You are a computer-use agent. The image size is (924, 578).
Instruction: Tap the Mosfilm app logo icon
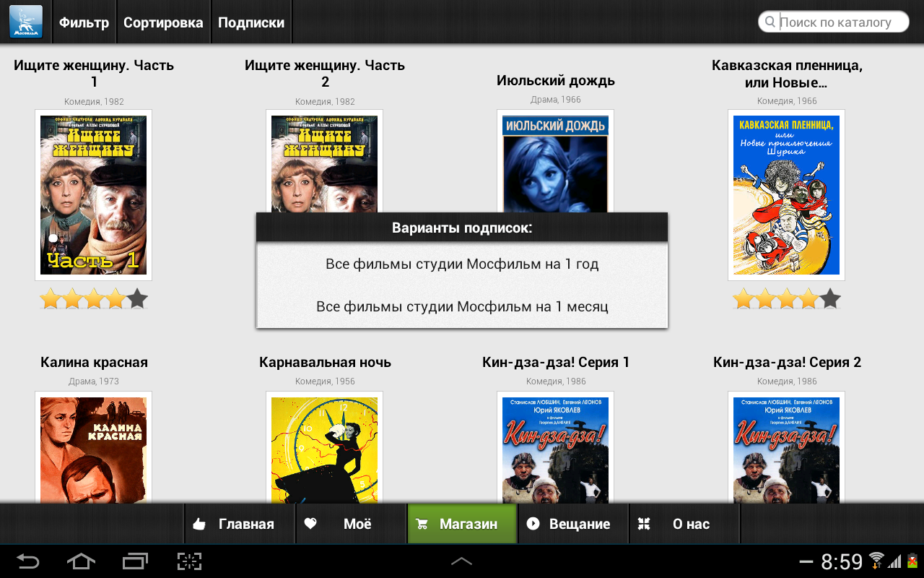(x=25, y=22)
